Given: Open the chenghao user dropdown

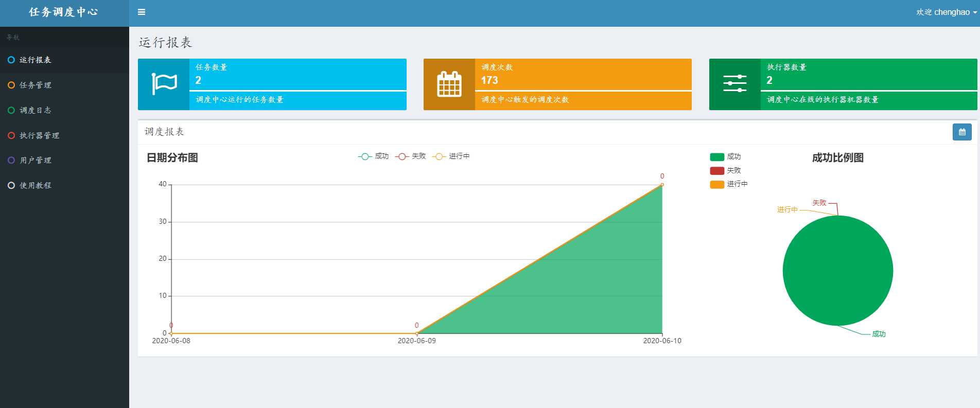Looking at the screenshot, I should click(x=947, y=12).
